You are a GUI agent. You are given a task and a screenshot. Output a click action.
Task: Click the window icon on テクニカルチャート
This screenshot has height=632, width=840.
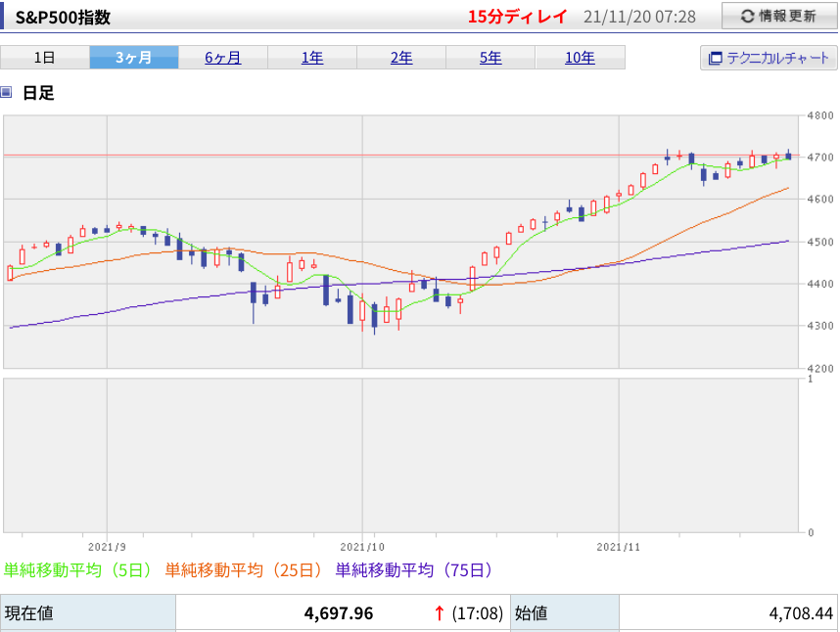716,59
